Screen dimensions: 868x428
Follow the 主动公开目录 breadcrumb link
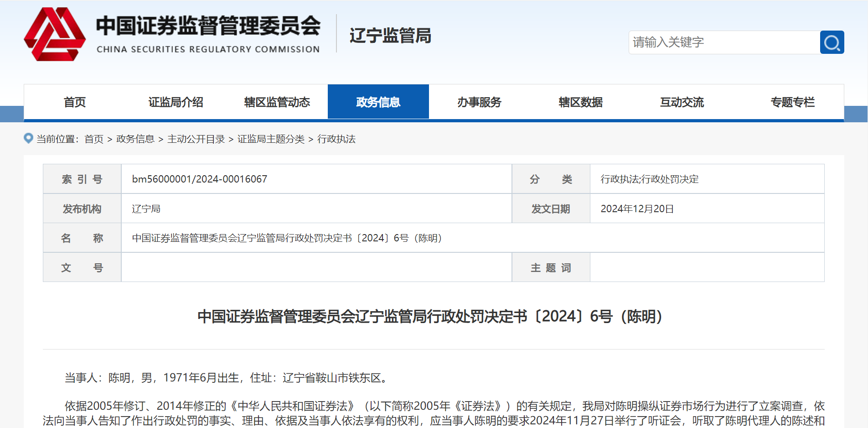tap(196, 139)
